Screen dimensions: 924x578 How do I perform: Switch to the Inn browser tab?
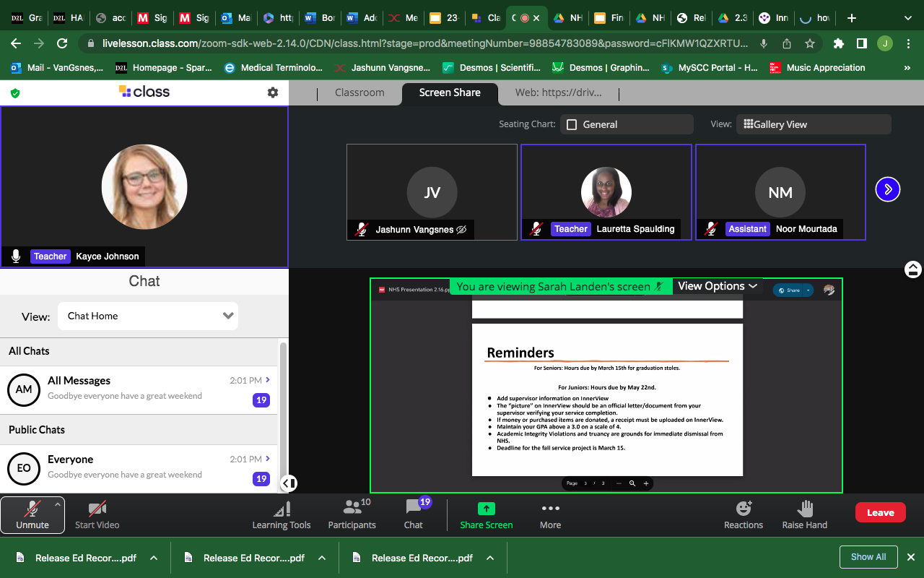pyautogui.click(x=775, y=18)
